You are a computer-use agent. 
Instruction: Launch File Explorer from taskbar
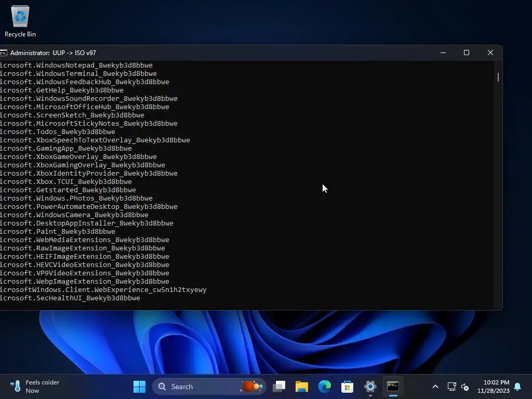pyautogui.click(x=302, y=387)
